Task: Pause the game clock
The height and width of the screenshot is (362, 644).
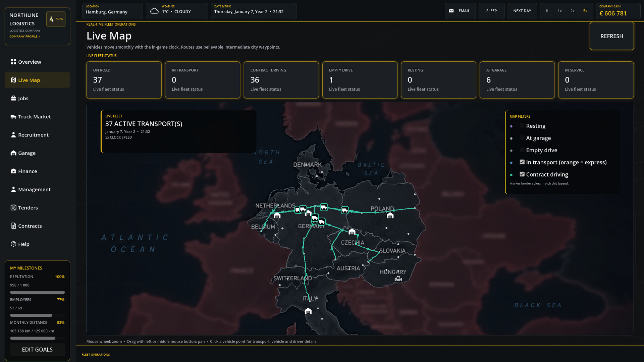Action: (x=547, y=11)
